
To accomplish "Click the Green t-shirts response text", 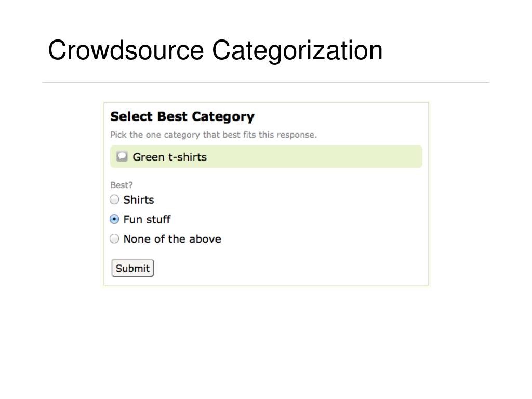I will (x=170, y=157).
